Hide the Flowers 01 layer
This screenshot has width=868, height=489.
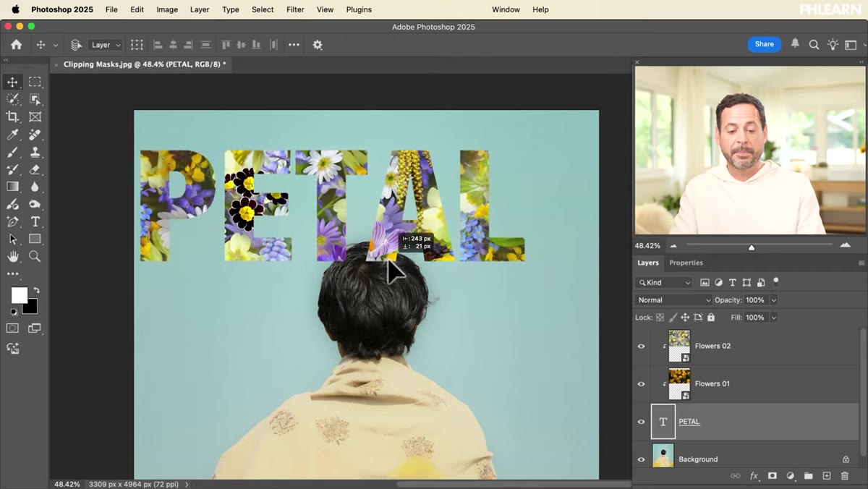[641, 384]
